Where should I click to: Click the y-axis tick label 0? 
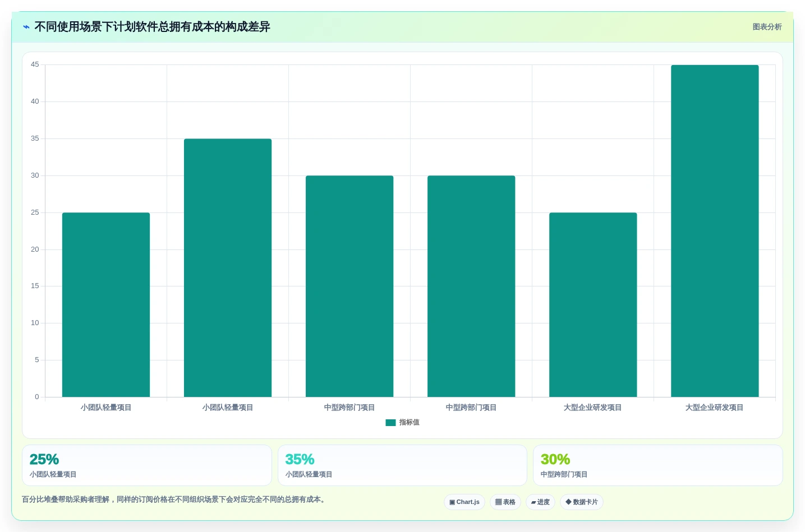click(x=37, y=397)
